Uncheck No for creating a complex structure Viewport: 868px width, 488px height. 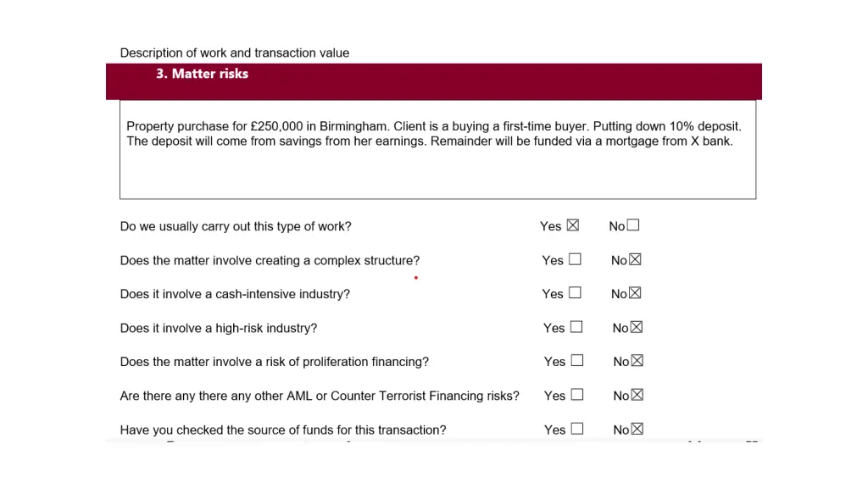click(635, 259)
